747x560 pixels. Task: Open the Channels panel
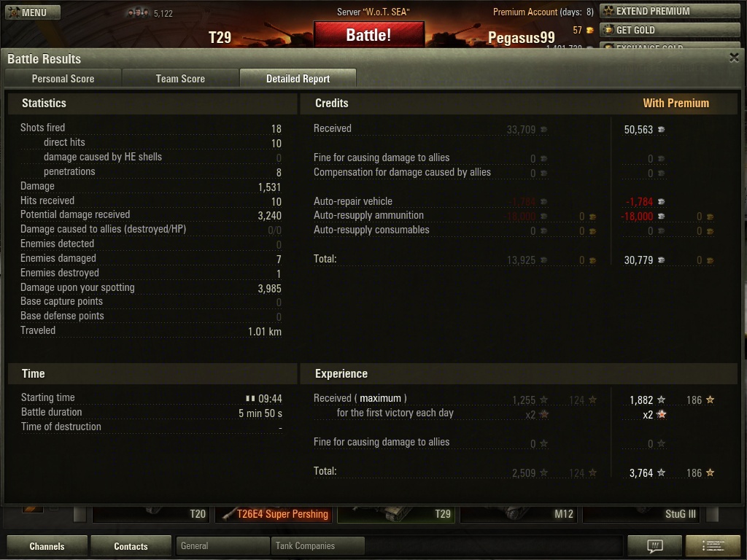(47, 546)
